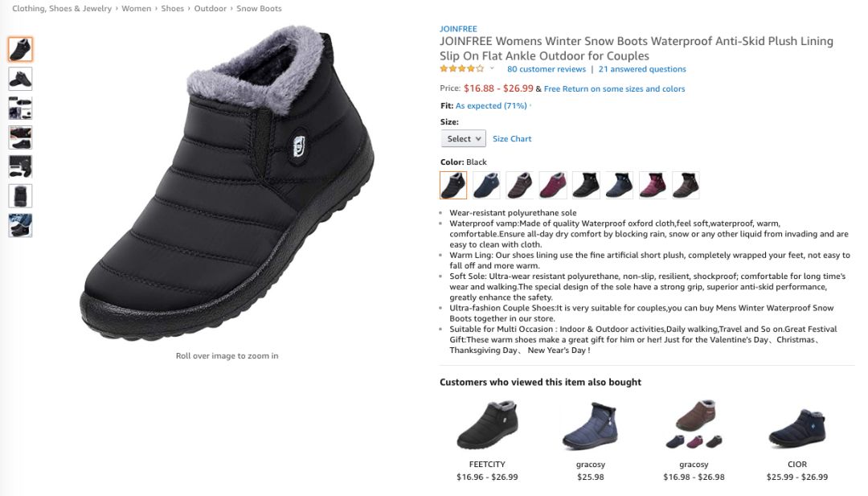
Task: Open the Size Select dropdown
Action: click(464, 138)
